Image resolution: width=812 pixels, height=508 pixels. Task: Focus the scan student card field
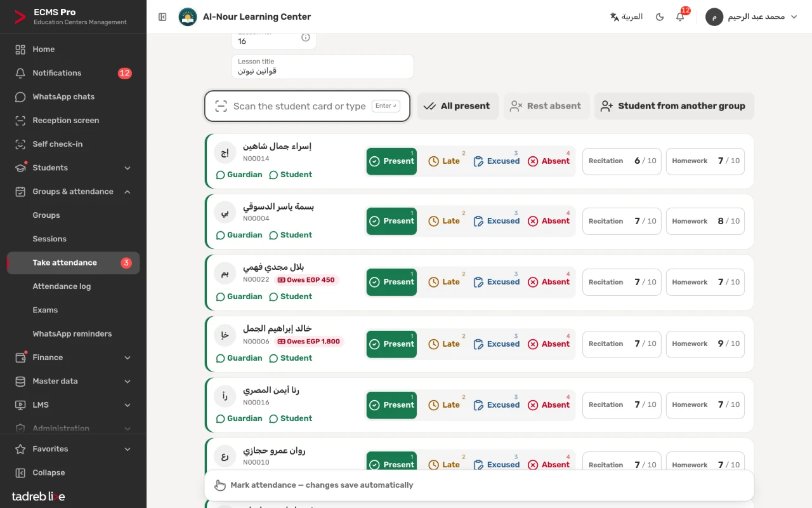(308, 106)
